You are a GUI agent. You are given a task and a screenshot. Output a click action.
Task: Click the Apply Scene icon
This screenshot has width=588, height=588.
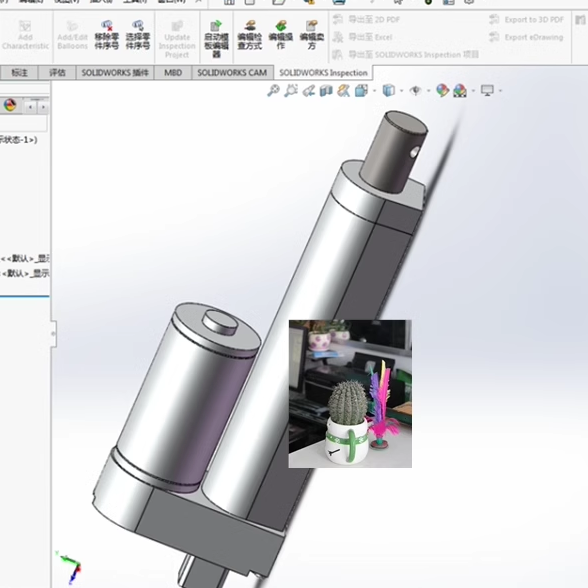460,90
